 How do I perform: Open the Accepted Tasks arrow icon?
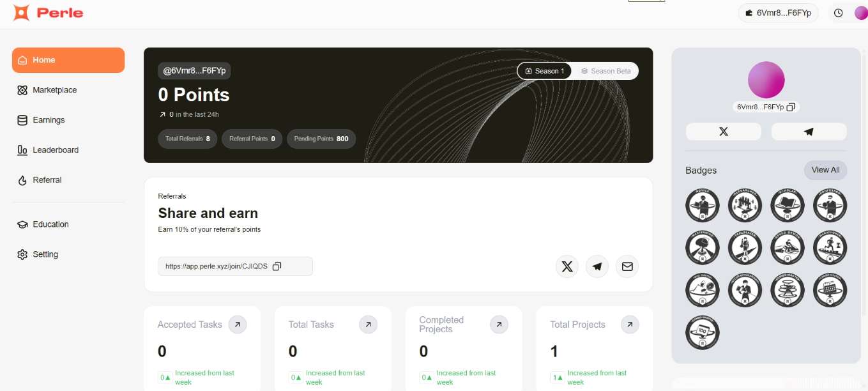pos(237,325)
